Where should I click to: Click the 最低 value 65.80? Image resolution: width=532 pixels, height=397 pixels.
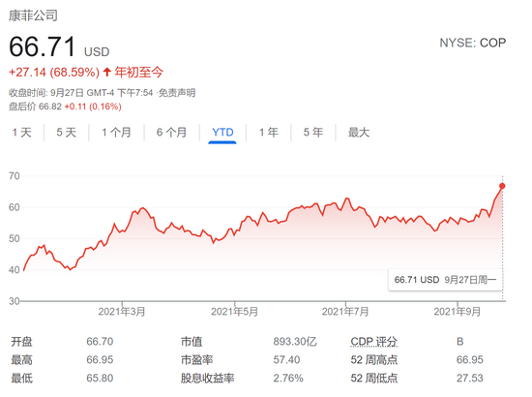coord(100,378)
